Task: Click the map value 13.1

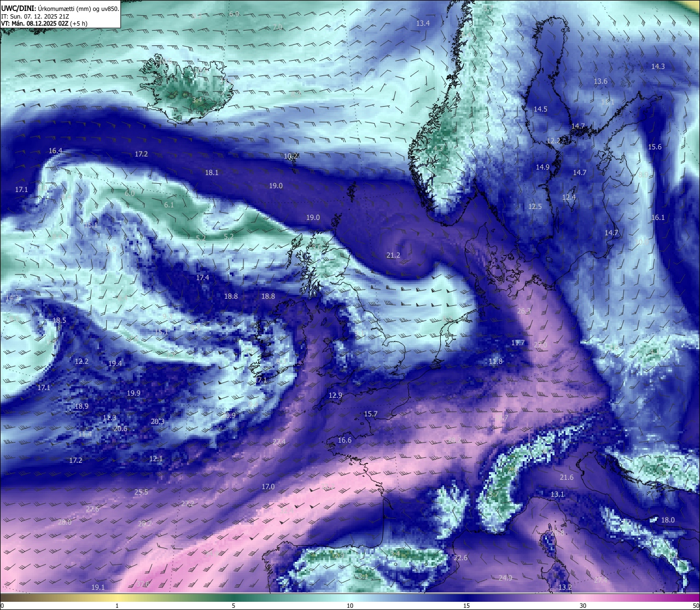Action: (x=557, y=495)
